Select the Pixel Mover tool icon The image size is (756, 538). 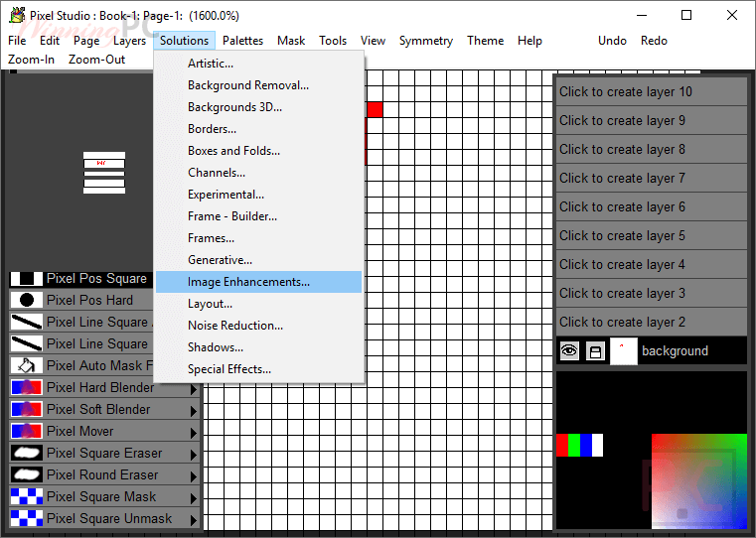[x=27, y=431]
